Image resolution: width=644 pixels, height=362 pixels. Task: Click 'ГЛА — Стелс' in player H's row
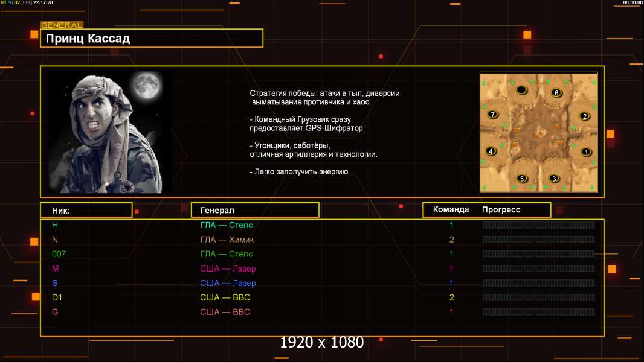point(227,225)
